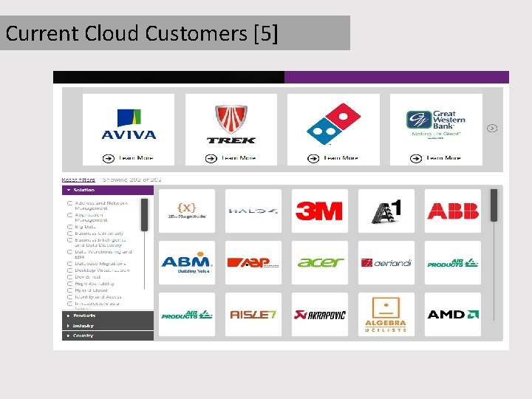Check Application Management filter
This screenshot has width=532, height=399.
point(70,215)
